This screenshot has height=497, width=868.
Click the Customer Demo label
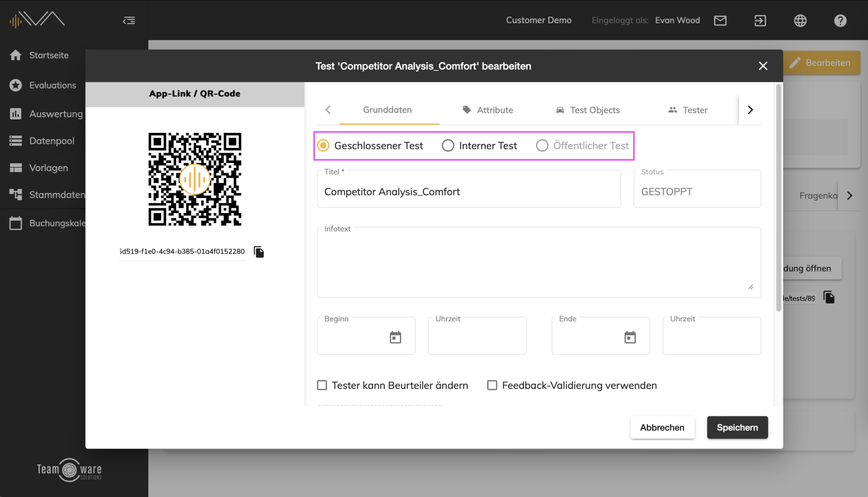538,20
